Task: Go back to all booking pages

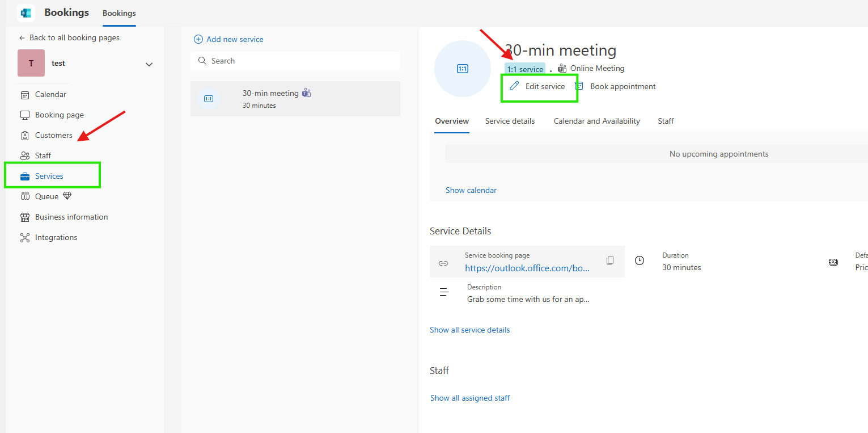Action: coord(69,38)
